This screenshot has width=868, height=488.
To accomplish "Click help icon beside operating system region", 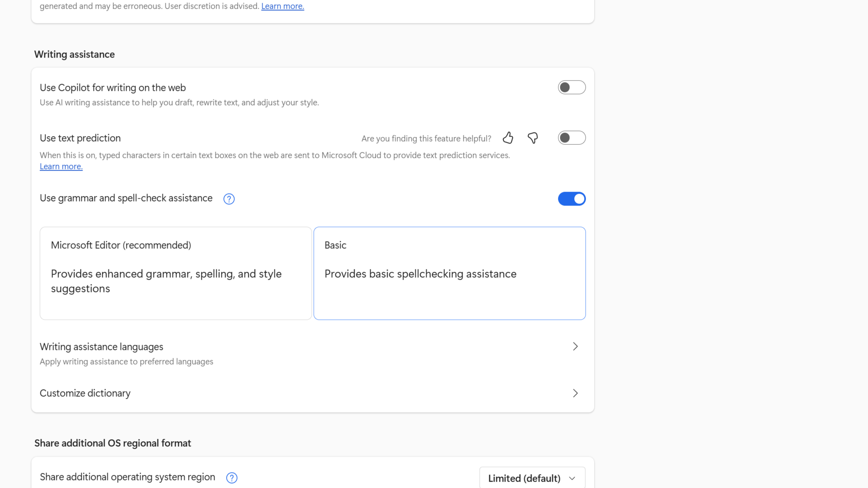I will 231,478.
